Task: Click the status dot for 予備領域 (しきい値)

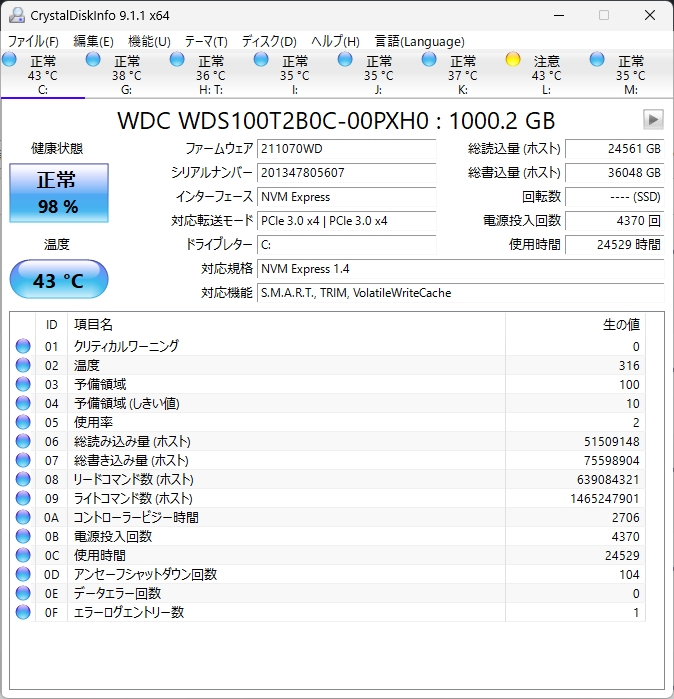Action: [23, 403]
